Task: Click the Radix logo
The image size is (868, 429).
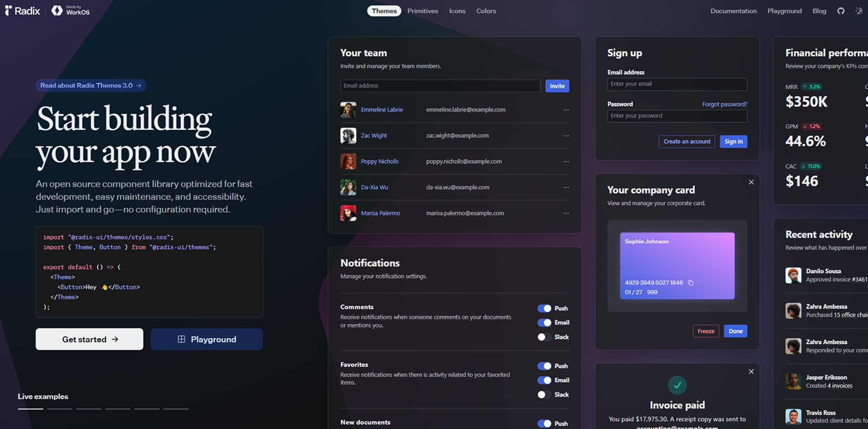Action: pos(22,10)
